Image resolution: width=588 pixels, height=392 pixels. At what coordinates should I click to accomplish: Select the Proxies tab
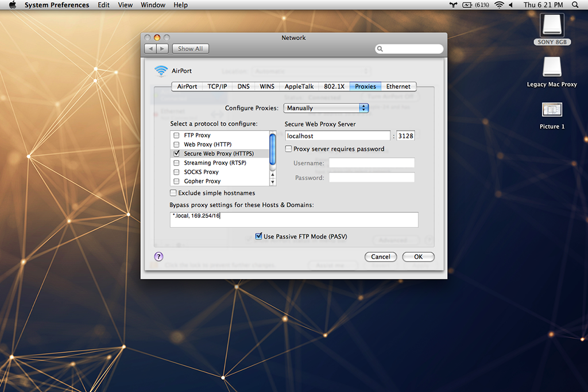tap(365, 87)
